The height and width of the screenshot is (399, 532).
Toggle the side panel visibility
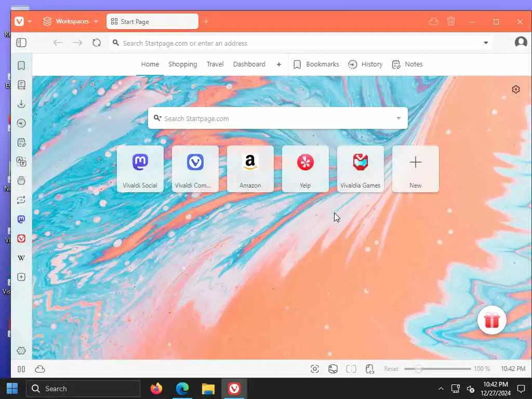21,43
